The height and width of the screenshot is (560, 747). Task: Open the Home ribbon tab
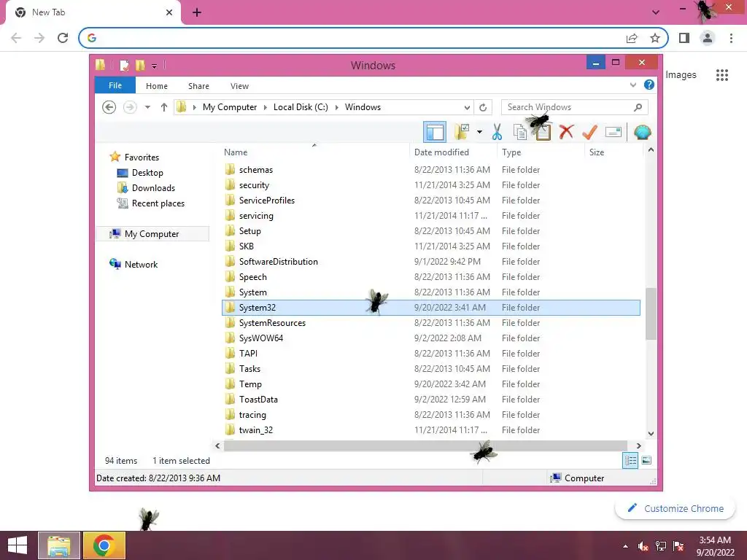pyautogui.click(x=157, y=86)
